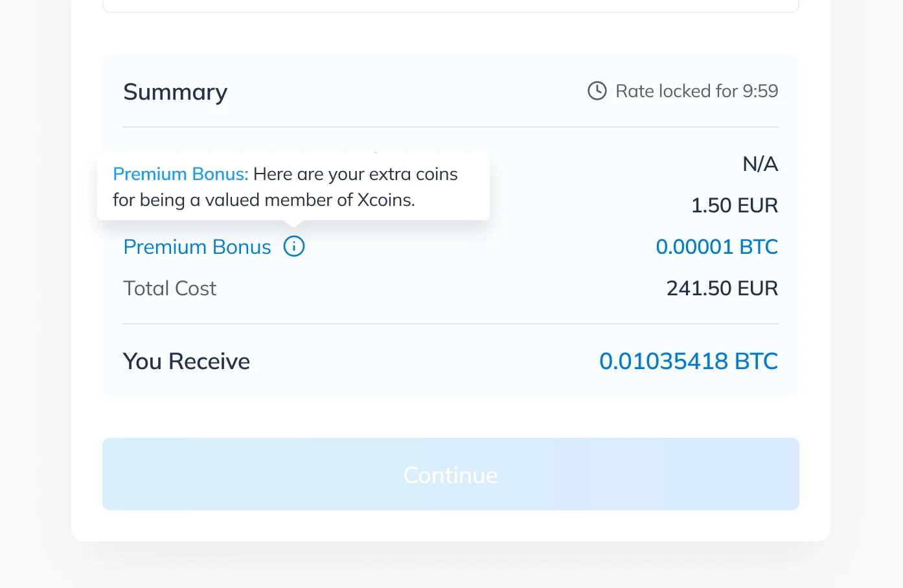Click the Premium Bonus tooltip message
Image resolution: width=903 pixels, height=588 pixels.
293,187
